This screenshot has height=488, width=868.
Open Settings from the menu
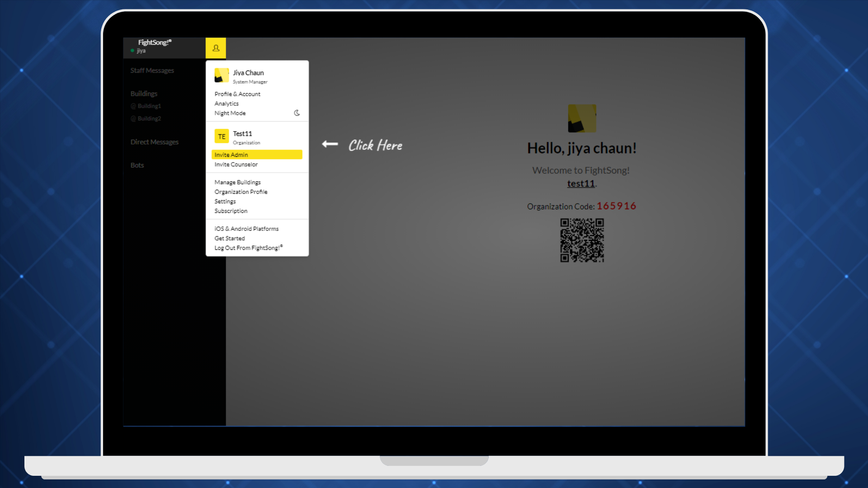tap(225, 201)
